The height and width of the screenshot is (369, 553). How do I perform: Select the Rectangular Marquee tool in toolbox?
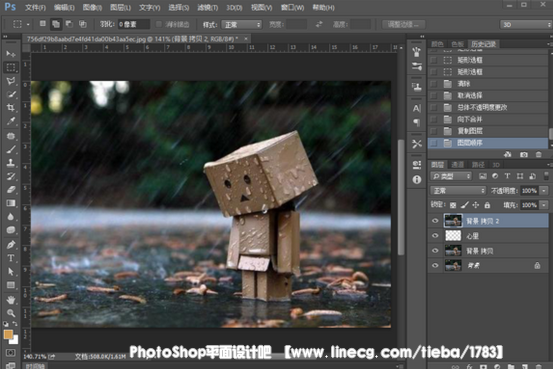click(x=11, y=67)
